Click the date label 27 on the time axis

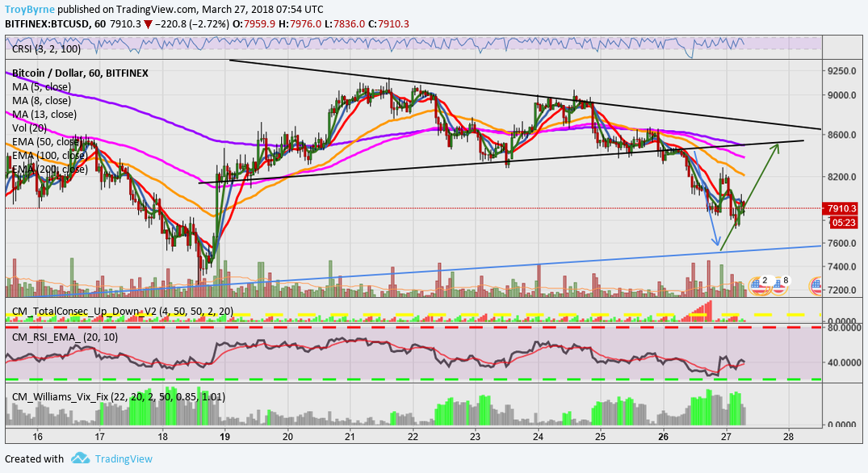pyautogui.click(x=726, y=436)
